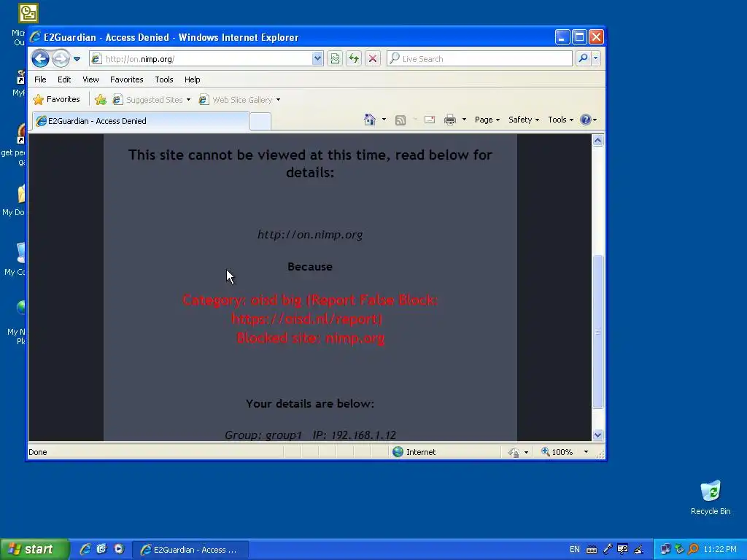The width and height of the screenshot is (747, 560).
Task: Open the Page command bar menu
Action: [x=487, y=120]
